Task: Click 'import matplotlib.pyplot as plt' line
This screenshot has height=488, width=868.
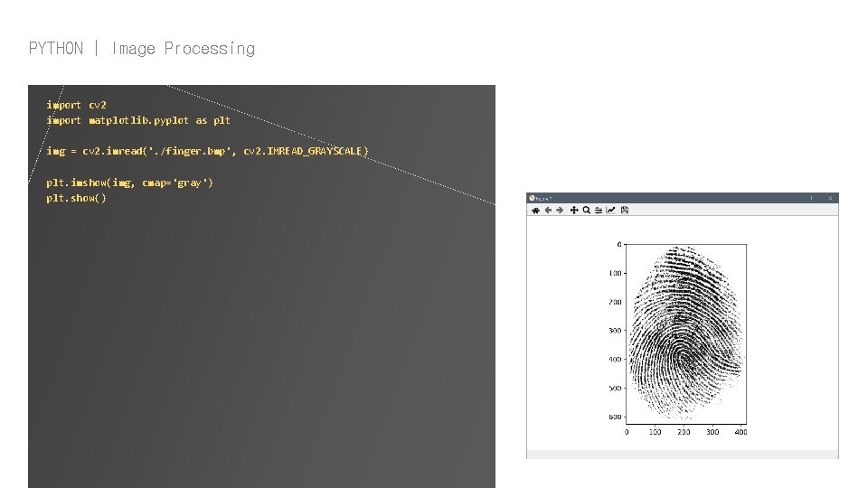Action: [x=137, y=120]
